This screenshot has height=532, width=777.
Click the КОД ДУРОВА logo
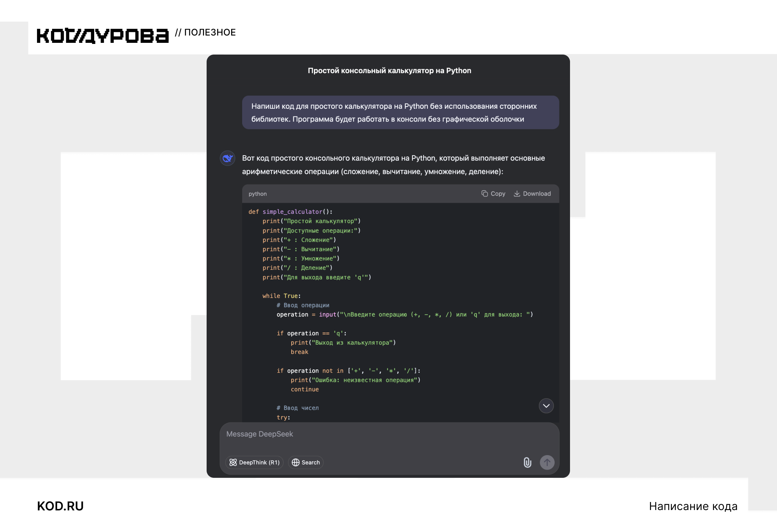point(103,36)
